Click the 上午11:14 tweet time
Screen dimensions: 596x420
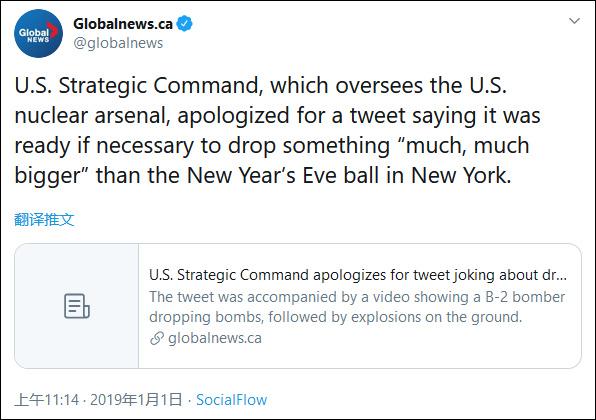[x=47, y=400]
